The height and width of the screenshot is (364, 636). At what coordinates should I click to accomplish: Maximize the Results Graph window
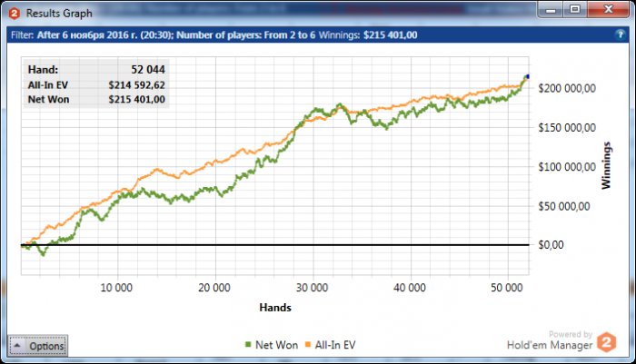pos(575,10)
